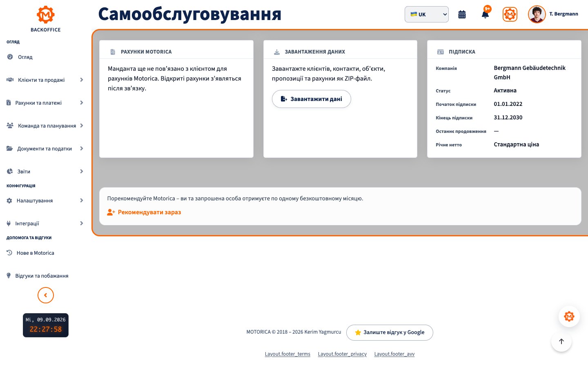Expand the Звіти chevron
The image size is (588, 368).
(81, 171)
